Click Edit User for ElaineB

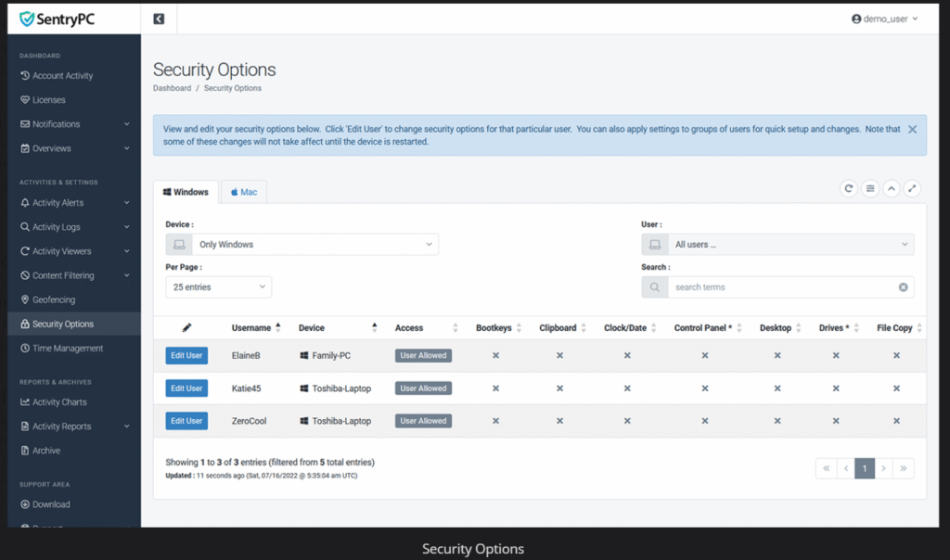click(x=186, y=355)
